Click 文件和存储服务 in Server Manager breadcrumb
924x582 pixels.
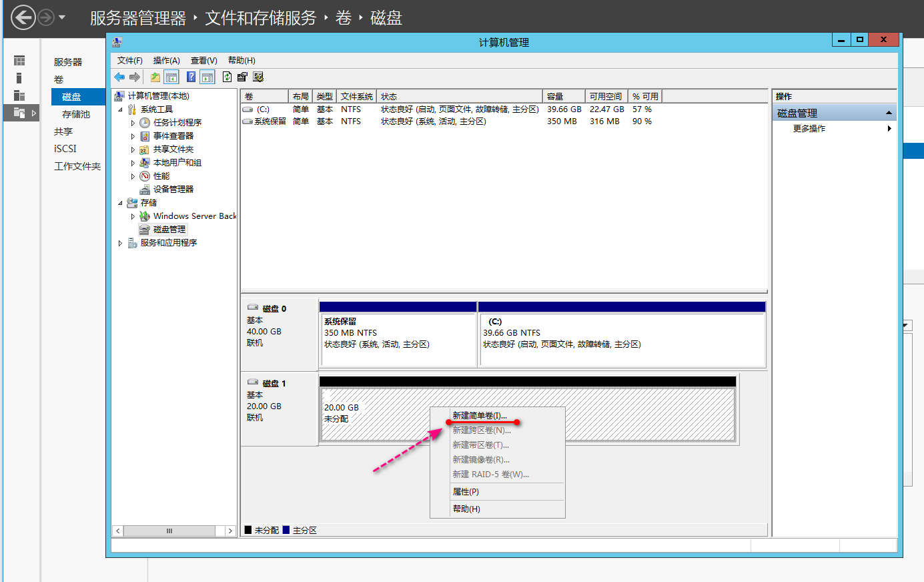[x=260, y=18]
